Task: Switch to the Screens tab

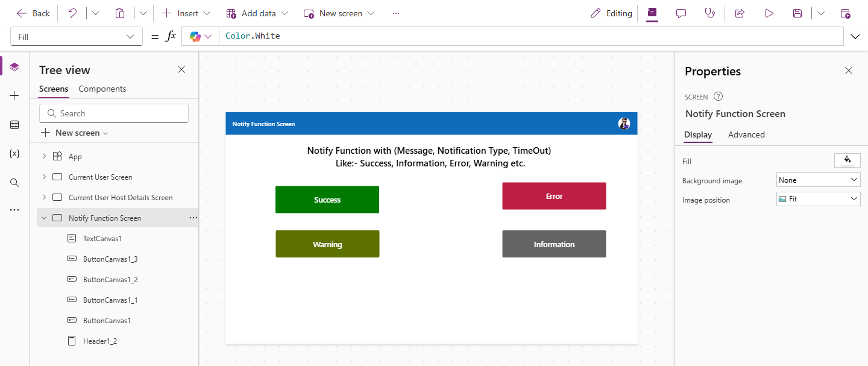Action: pyautogui.click(x=54, y=89)
